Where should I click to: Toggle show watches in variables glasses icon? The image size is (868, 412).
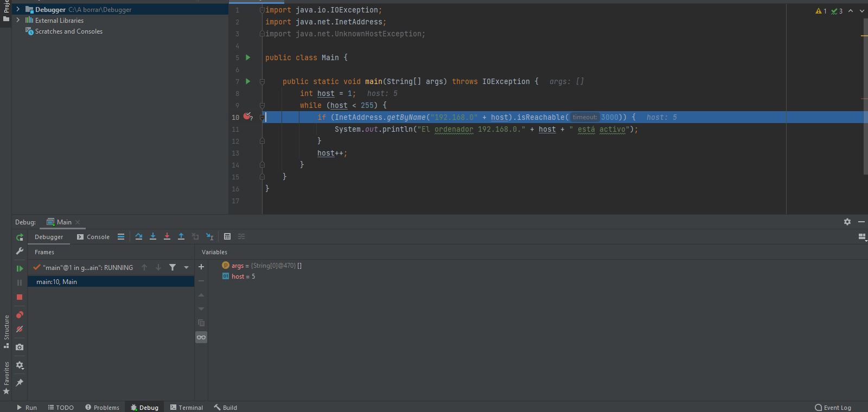tap(201, 337)
